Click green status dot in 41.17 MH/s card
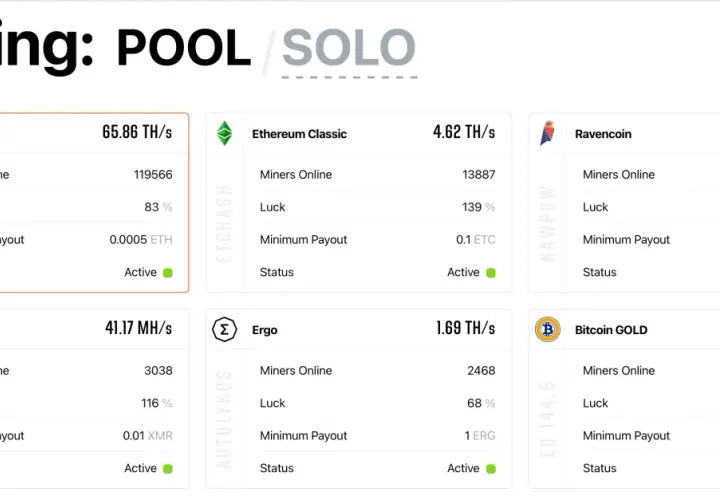Image resolution: width=720 pixels, height=500 pixels. 168,469
